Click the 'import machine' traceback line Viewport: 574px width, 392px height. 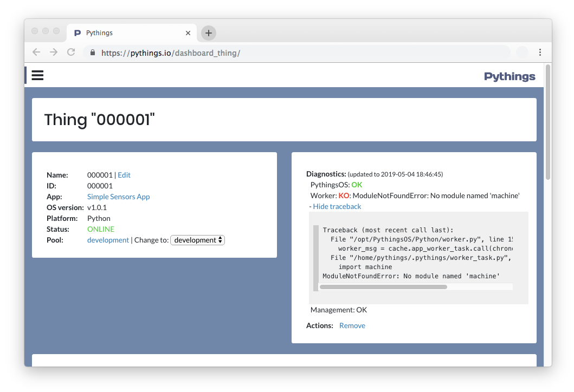pos(365,267)
